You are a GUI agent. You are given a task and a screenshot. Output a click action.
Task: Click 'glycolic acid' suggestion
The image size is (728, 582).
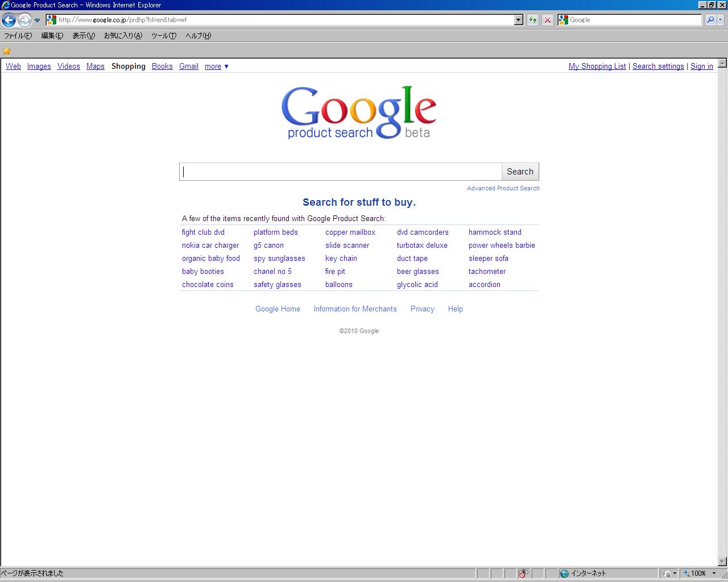417,285
